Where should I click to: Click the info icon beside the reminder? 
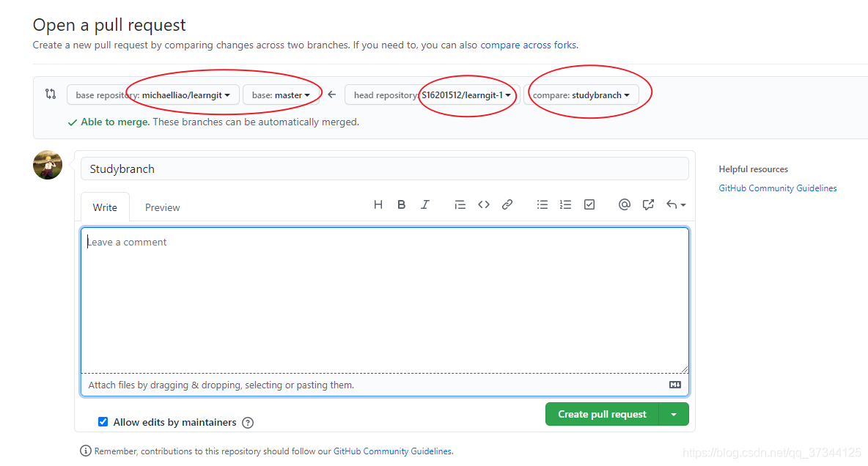coord(85,451)
